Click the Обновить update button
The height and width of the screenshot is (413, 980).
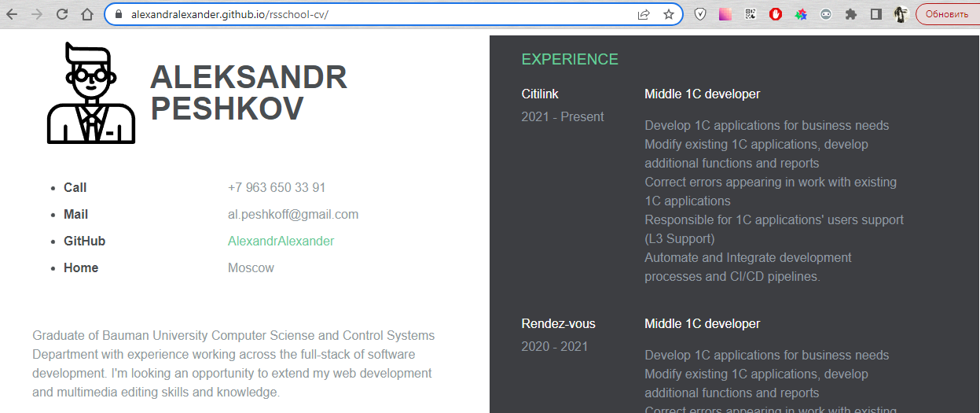tap(947, 14)
